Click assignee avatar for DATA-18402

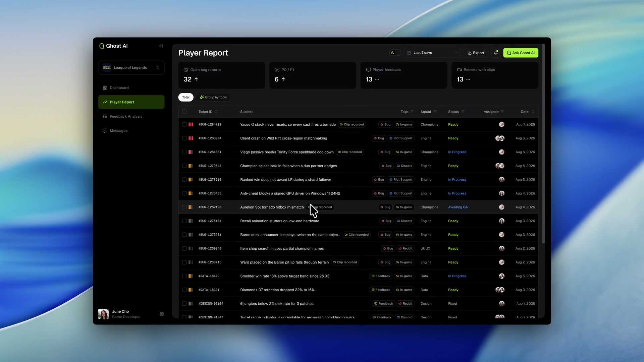point(501,276)
